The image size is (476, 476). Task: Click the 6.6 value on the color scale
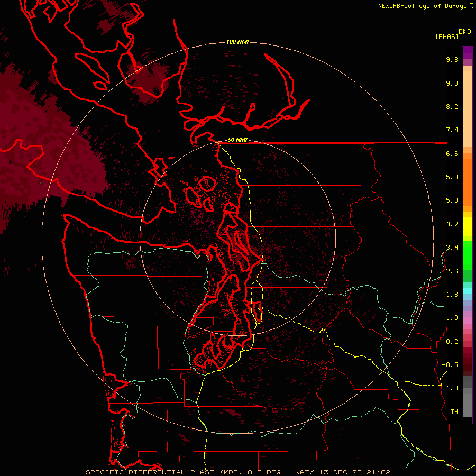(452, 153)
